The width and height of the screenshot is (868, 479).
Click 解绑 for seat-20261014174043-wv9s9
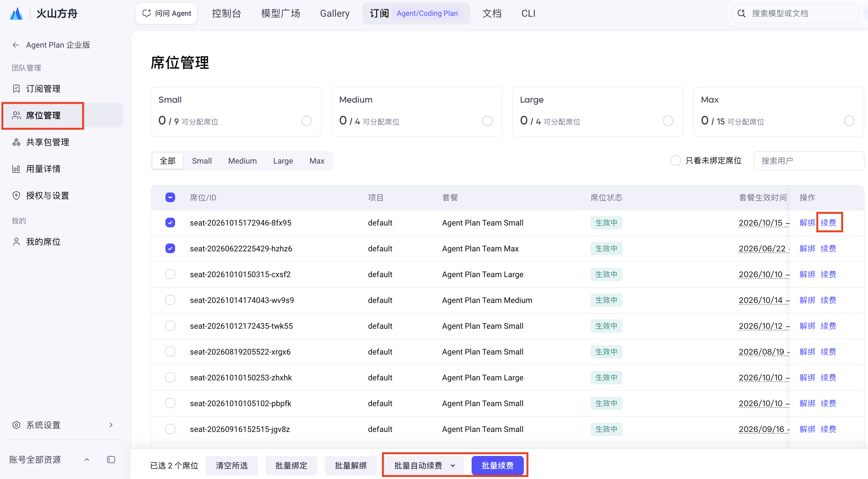point(807,300)
